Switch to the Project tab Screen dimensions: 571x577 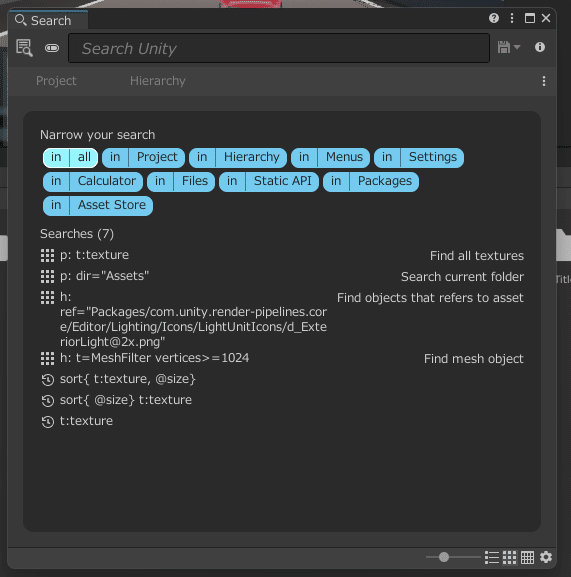click(x=56, y=81)
